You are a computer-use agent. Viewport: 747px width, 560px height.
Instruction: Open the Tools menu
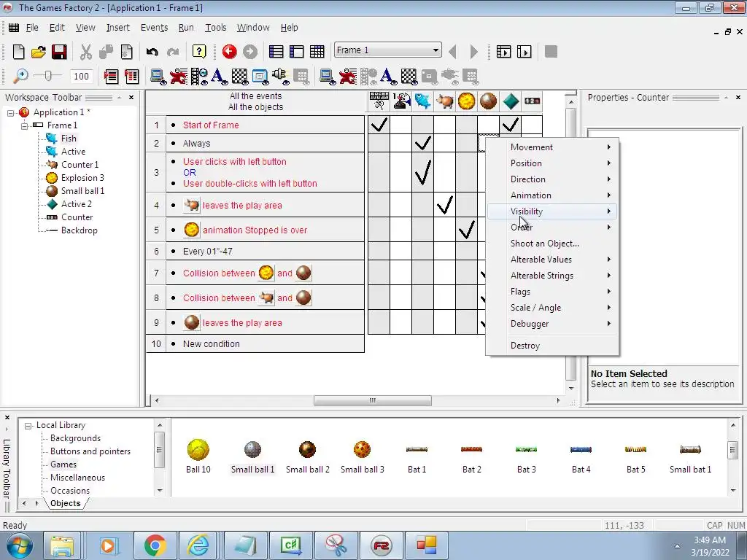(215, 28)
